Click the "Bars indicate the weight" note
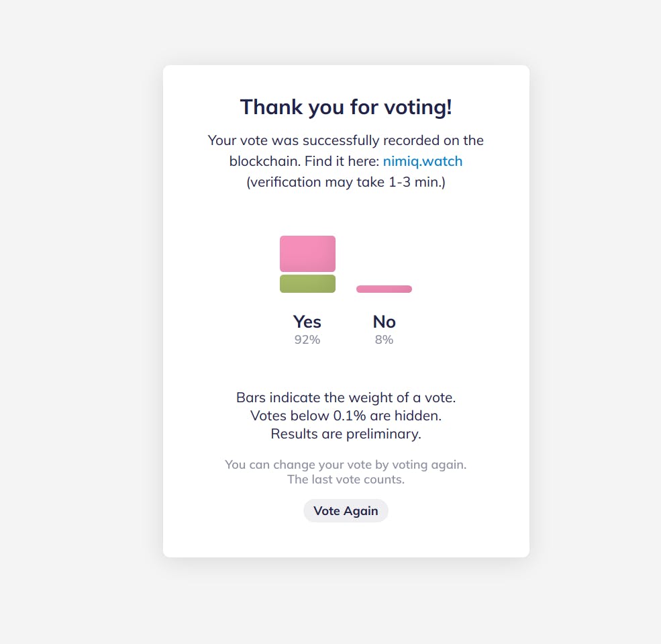The image size is (661, 644). pyautogui.click(x=346, y=398)
